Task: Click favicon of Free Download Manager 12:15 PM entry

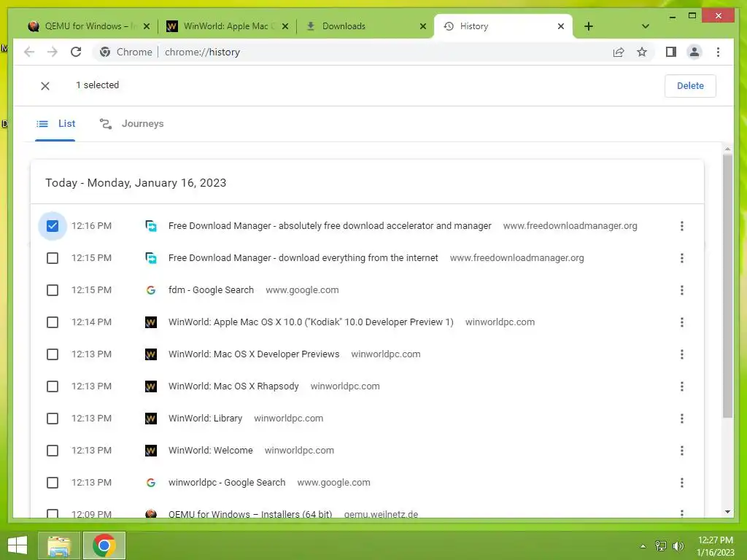Action: coord(150,258)
